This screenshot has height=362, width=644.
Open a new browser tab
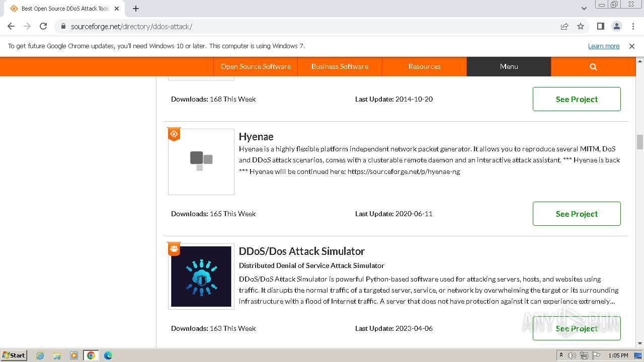(x=136, y=9)
